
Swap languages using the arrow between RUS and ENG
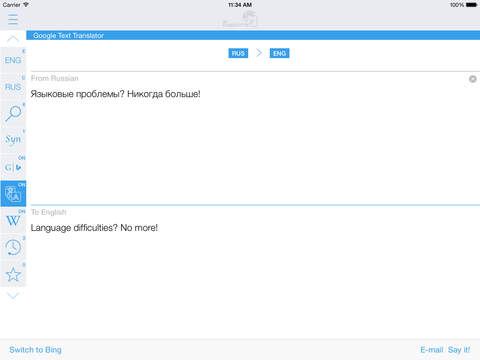[259, 53]
